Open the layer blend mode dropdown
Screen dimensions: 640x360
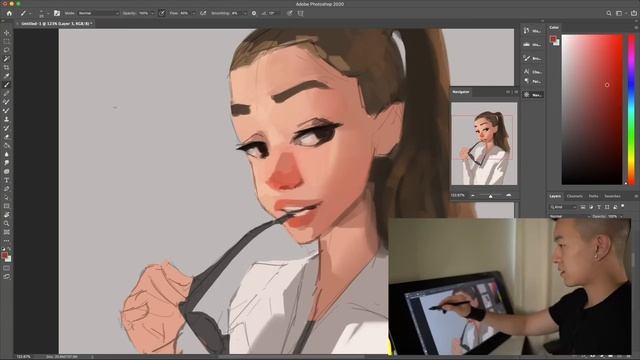click(569, 216)
